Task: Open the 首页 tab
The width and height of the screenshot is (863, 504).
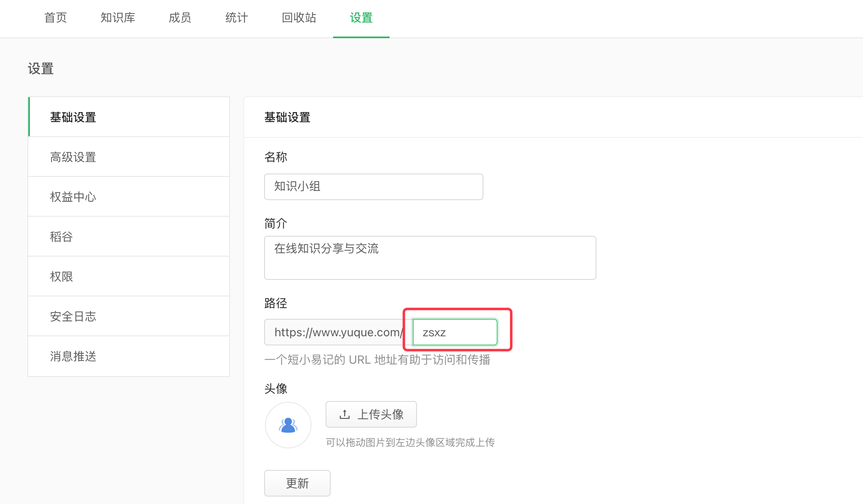Action: 55,18
